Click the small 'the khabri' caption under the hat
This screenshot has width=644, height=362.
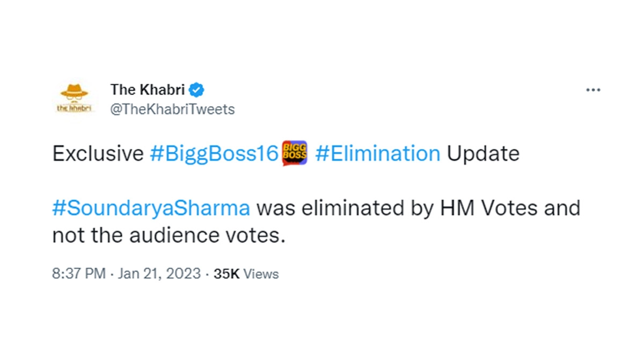[x=74, y=108]
